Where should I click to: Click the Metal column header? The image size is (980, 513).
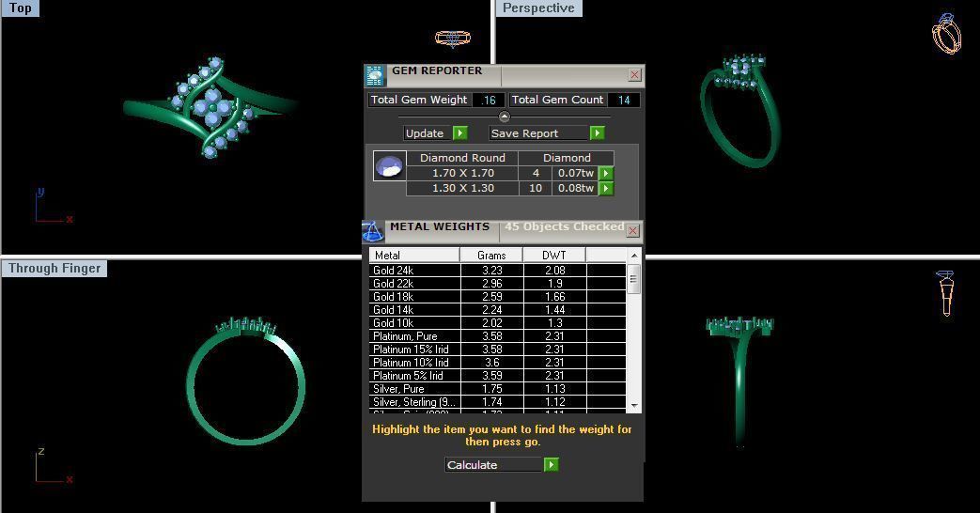[x=414, y=255]
